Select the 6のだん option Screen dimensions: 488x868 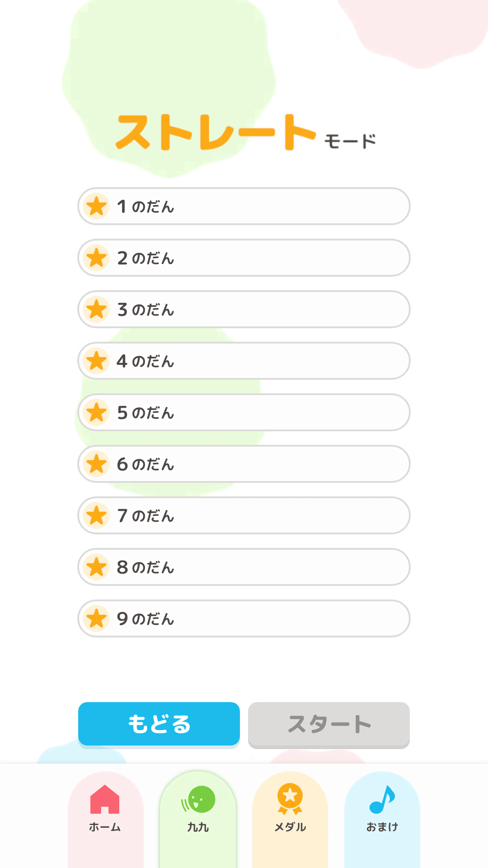(244, 464)
